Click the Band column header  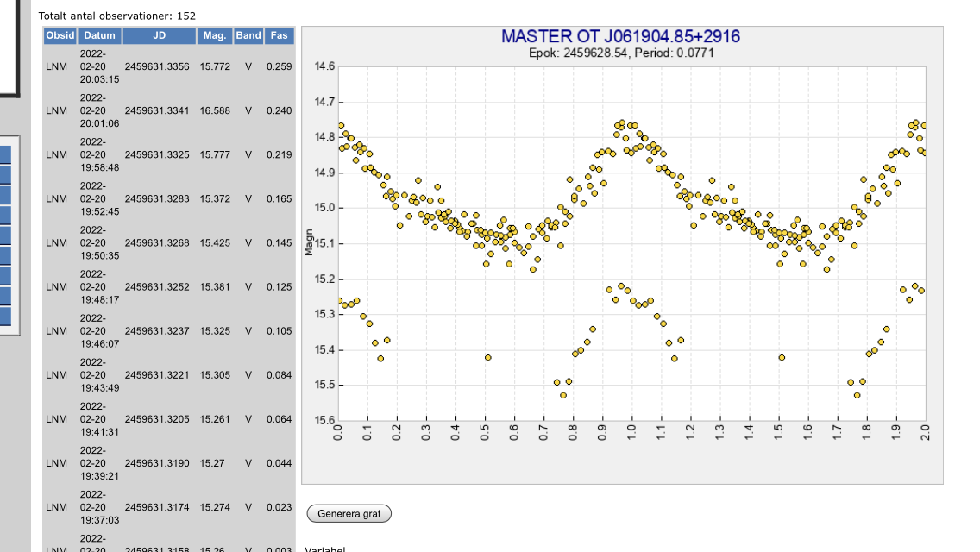tap(248, 35)
